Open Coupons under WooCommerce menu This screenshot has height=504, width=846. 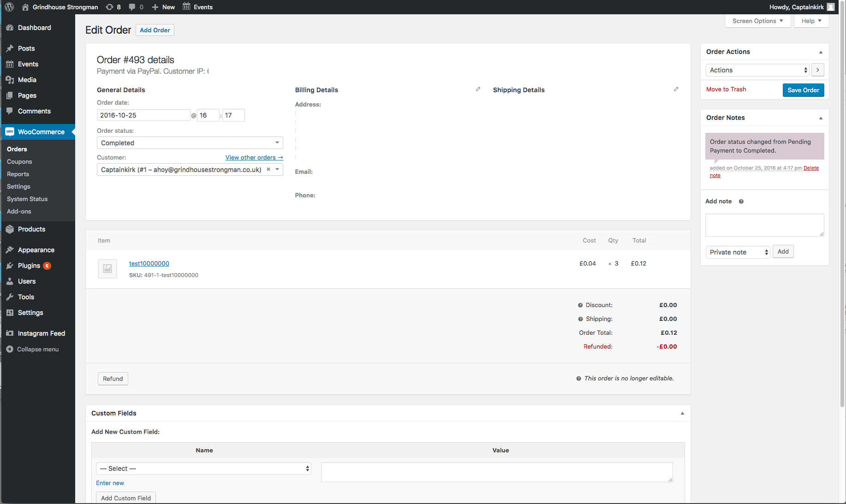click(x=19, y=162)
